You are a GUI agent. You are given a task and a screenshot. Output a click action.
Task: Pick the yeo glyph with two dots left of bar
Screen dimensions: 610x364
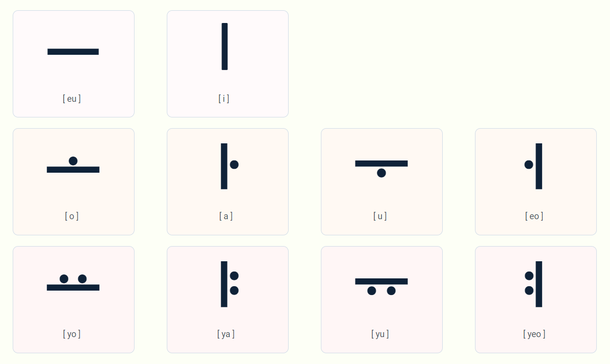pos(533,284)
